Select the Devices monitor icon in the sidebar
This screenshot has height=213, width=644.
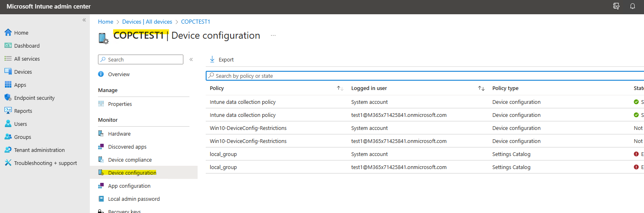coord(8,71)
